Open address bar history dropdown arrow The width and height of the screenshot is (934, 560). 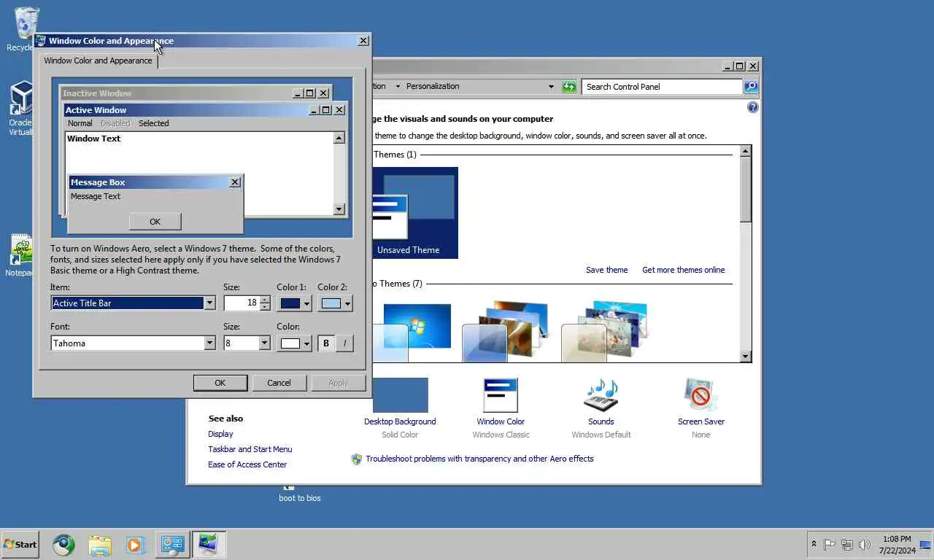tap(551, 87)
